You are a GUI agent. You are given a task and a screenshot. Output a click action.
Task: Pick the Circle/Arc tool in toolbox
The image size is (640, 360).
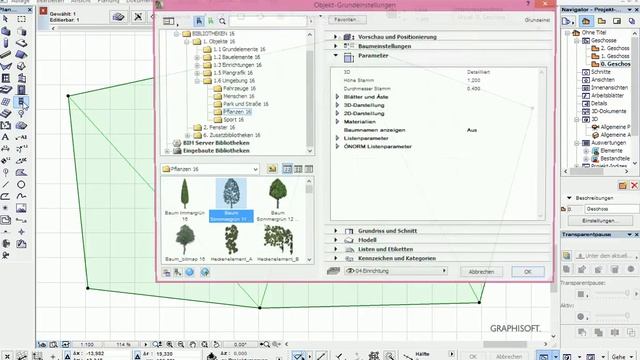coord(21,184)
